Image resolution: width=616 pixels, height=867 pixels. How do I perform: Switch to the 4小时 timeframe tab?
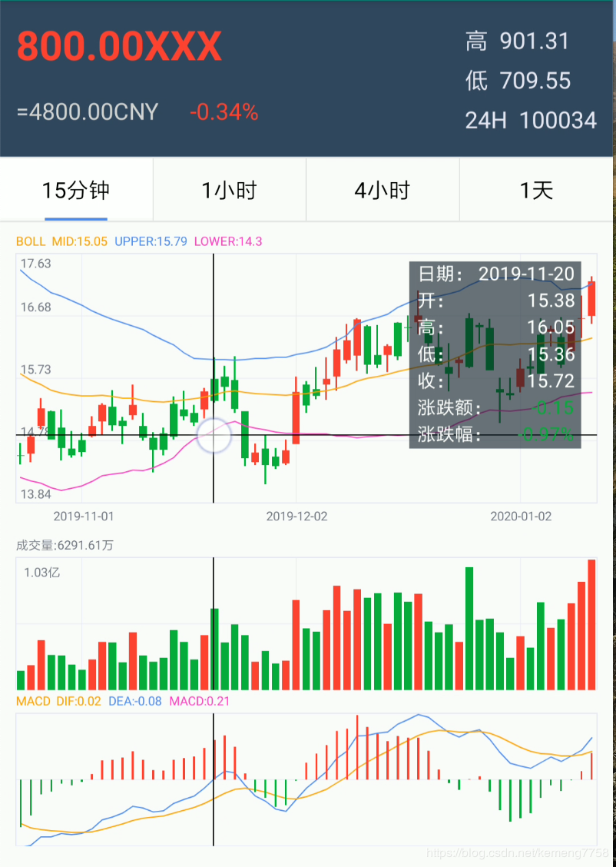[383, 190]
